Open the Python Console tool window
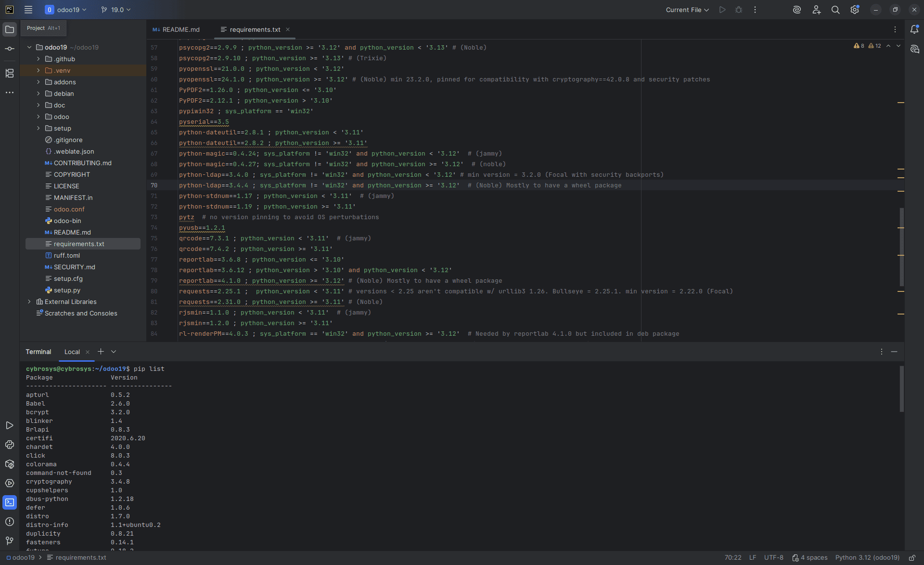 (x=10, y=445)
